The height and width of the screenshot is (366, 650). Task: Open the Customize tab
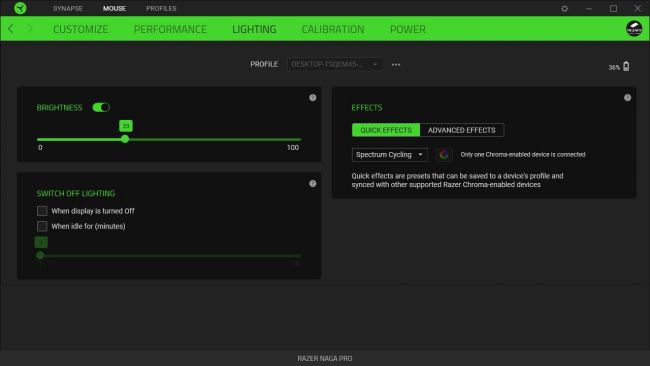[80, 29]
